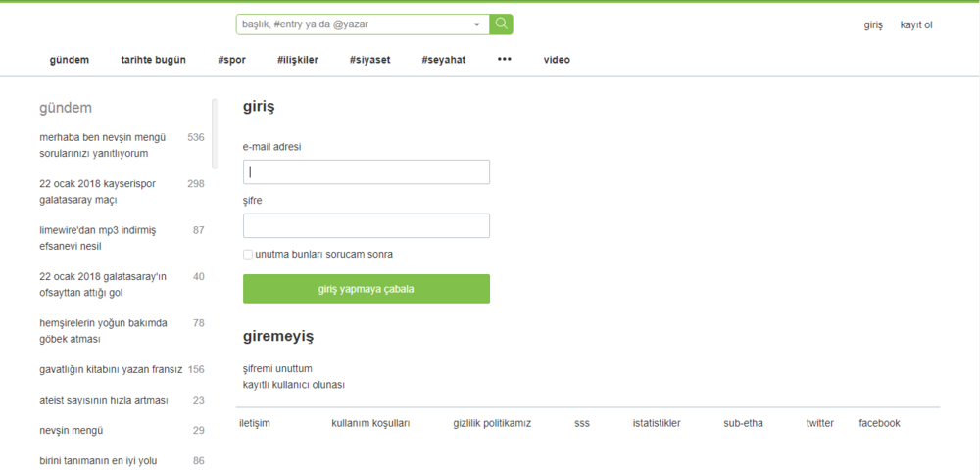The image size is (980, 476).
Task: Open the twitter footer link
Action: pyautogui.click(x=820, y=423)
